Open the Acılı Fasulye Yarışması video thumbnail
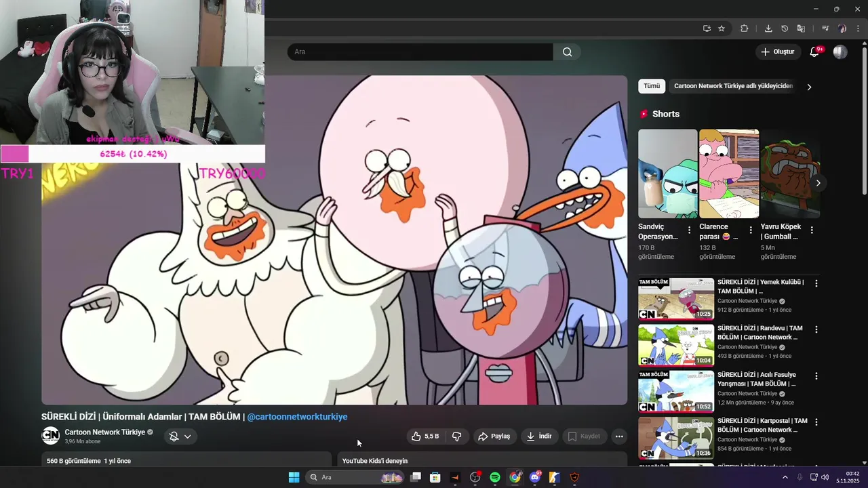The width and height of the screenshot is (868, 488). (x=676, y=390)
